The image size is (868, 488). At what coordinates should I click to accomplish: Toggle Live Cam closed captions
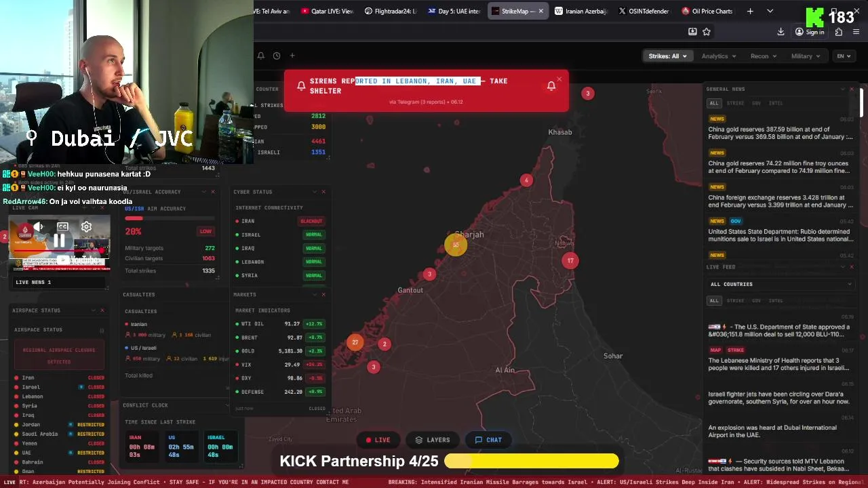tap(62, 227)
